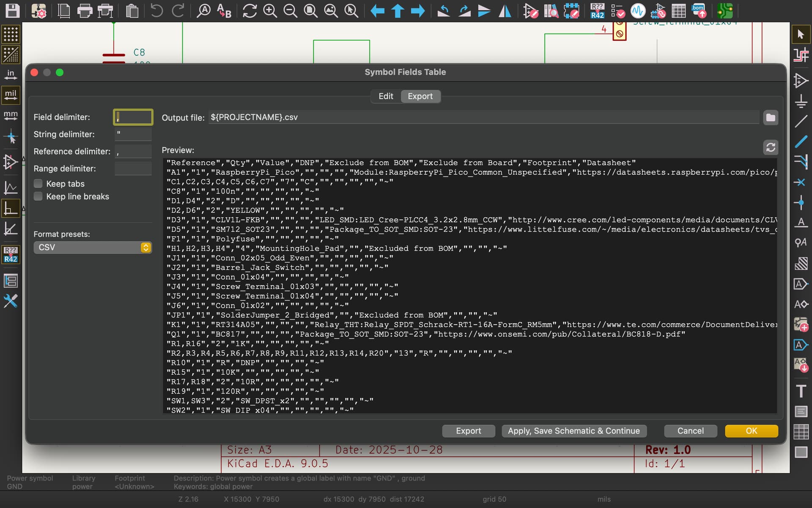Click the Find text magnifier icon

[203, 11]
